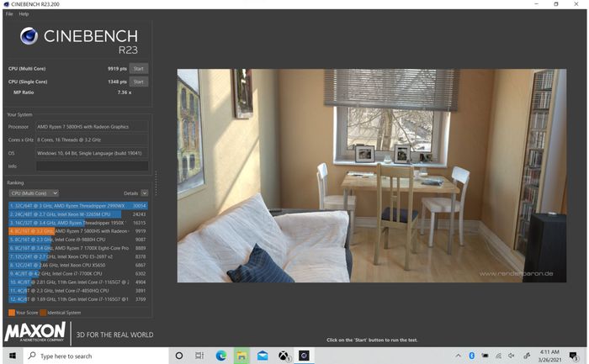
Task: Select the Intel Core i7-7700K ranking row
Action: 78,273
